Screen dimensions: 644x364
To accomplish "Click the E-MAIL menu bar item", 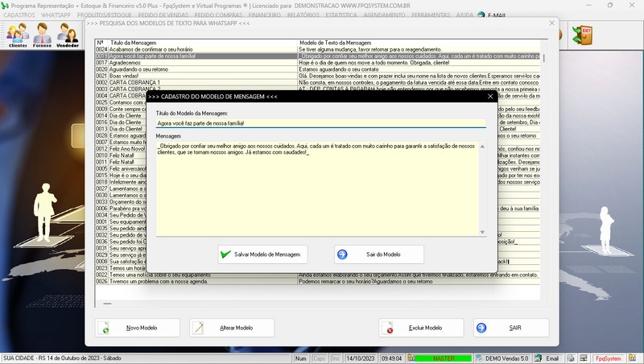I will (497, 15).
